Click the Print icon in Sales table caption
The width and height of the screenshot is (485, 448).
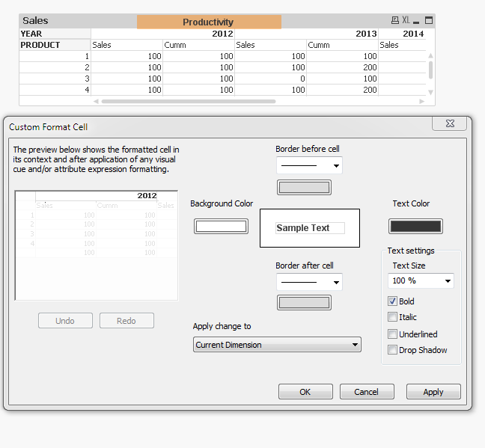[395, 21]
